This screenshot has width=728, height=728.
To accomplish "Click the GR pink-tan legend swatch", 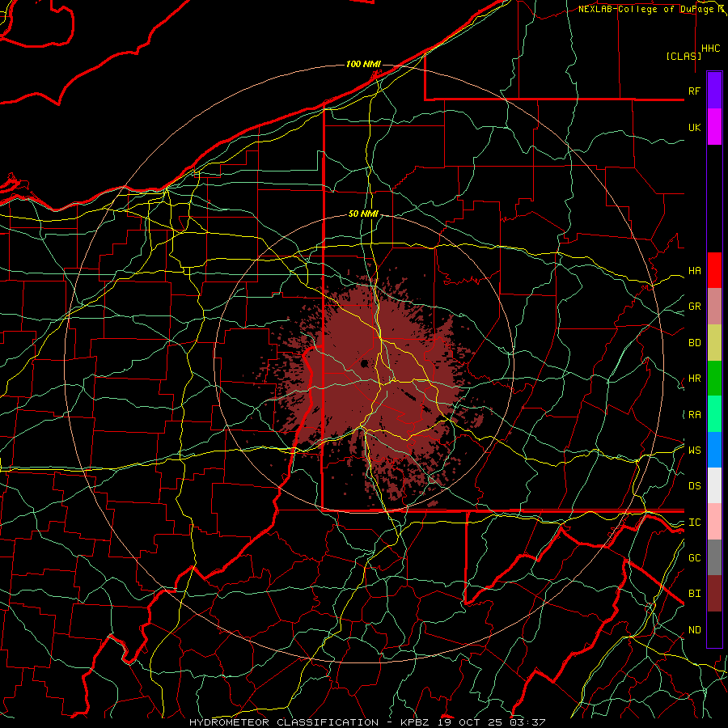I will pyautogui.click(x=714, y=307).
